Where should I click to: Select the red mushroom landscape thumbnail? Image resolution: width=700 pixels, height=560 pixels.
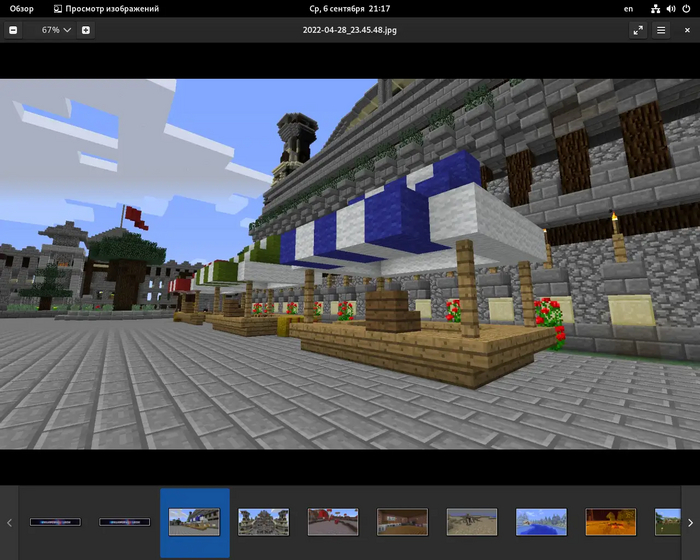[333, 522]
